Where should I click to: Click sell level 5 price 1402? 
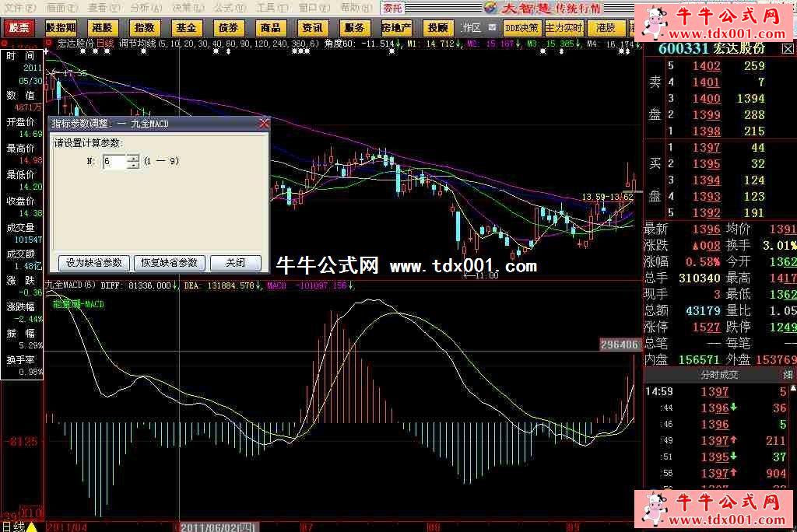click(707, 66)
